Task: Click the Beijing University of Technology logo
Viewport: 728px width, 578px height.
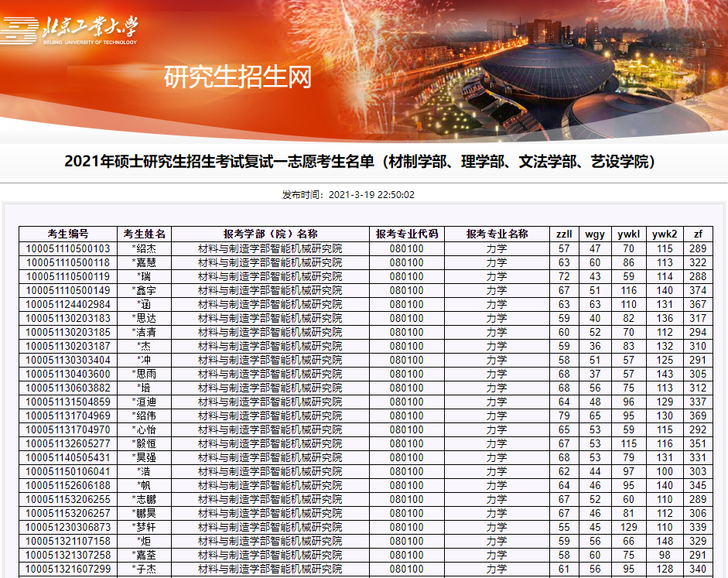Action: click(x=69, y=29)
